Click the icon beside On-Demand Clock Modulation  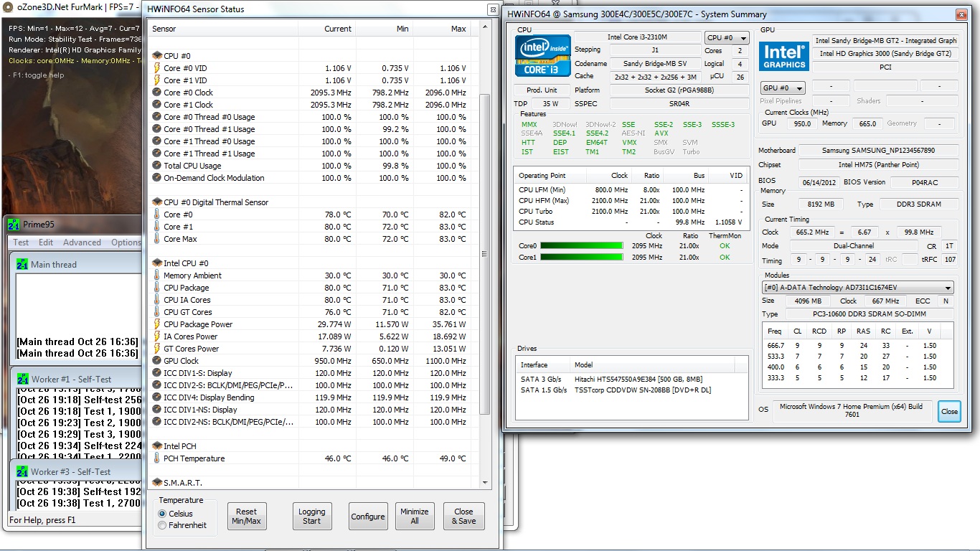click(x=157, y=178)
